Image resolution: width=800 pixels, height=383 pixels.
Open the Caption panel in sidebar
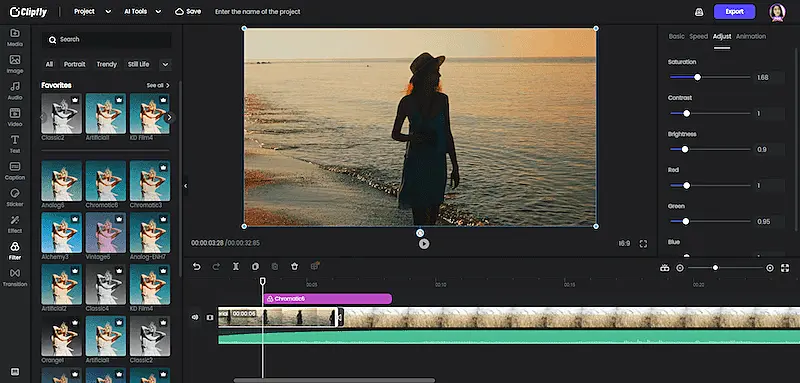point(15,170)
